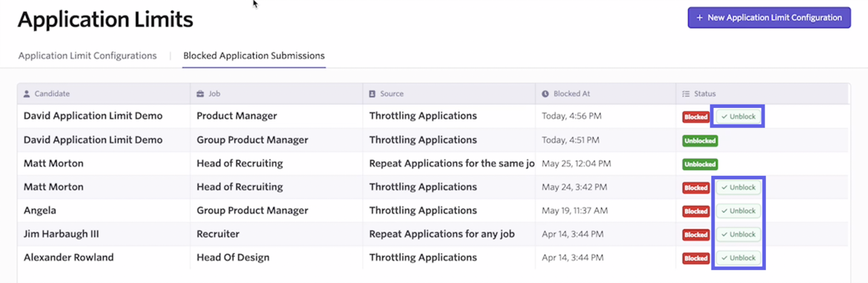This screenshot has width=868, height=283.
Task: Click Repeat Applications for any job source
Action: (x=442, y=234)
